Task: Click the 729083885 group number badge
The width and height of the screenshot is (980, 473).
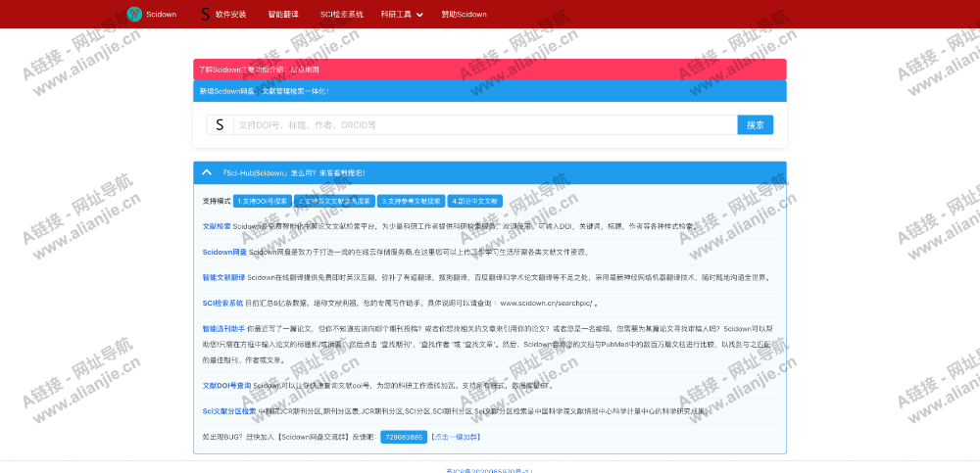Action: (x=404, y=437)
